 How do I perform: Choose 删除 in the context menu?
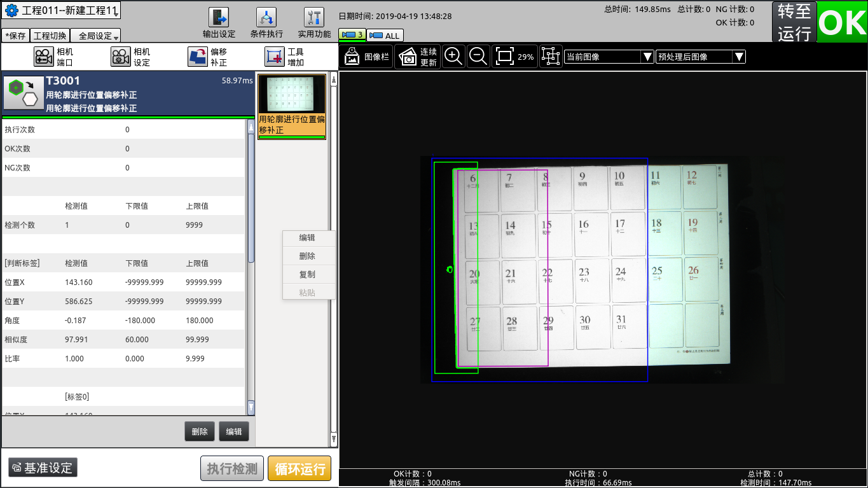point(308,256)
